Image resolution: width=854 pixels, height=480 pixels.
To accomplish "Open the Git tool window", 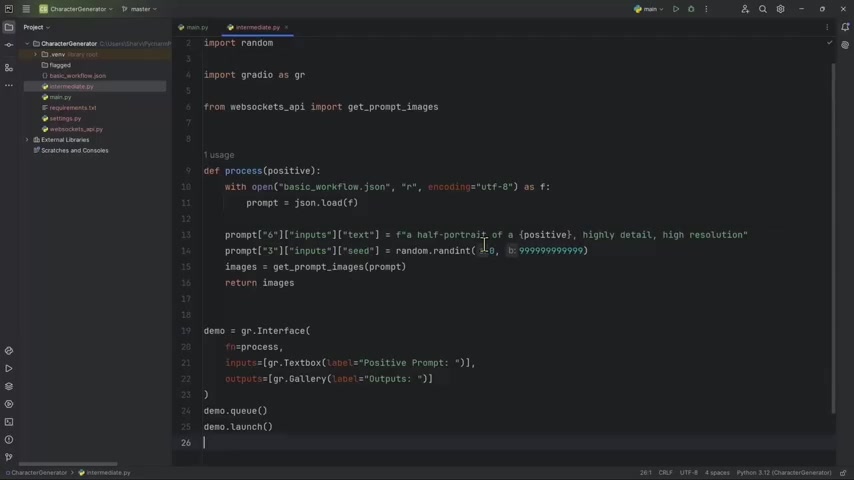I will pyautogui.click(x=9, y=457).
